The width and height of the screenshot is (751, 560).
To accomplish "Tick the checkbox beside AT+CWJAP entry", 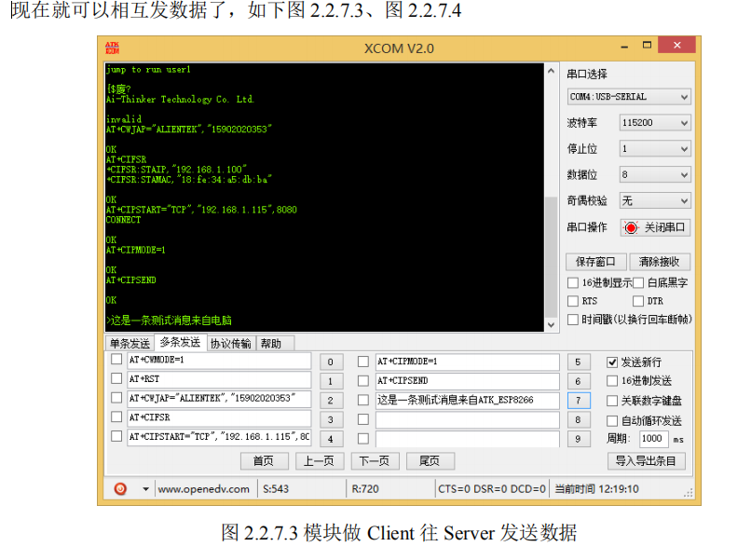I will pyautogui.click(x=116, y=397).
